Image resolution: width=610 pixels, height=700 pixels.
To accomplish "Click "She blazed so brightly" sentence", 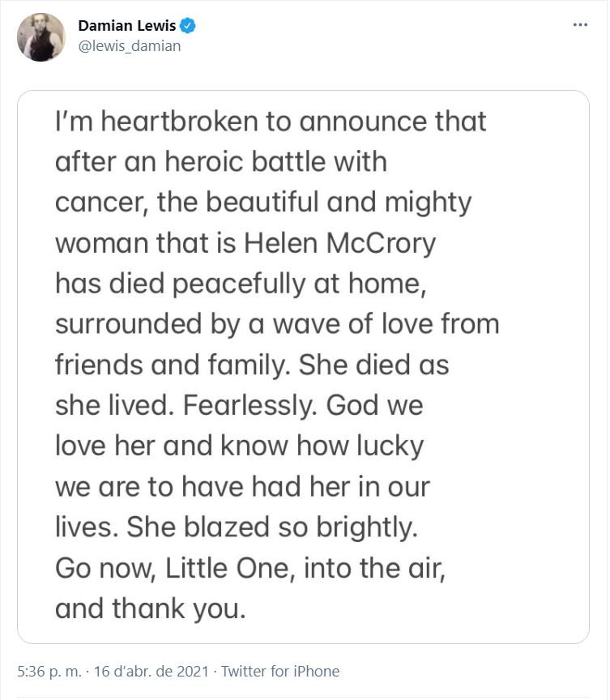I will click(x=271, y=527).
